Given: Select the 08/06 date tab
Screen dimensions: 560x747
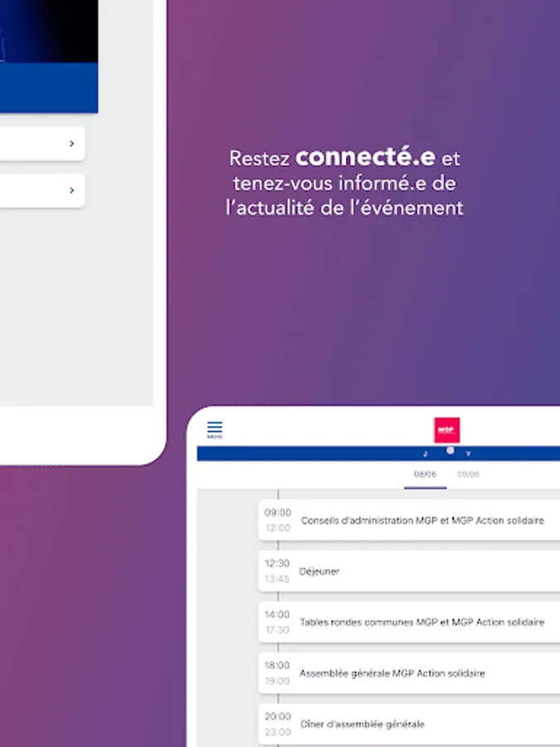Looking at the screenshot, I should [426, 475].
